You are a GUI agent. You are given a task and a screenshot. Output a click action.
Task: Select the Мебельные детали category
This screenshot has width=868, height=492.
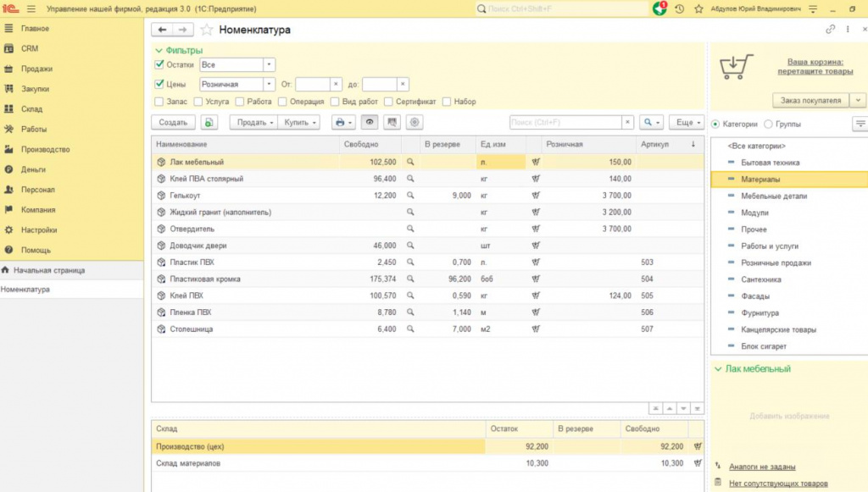pos(773,196)
